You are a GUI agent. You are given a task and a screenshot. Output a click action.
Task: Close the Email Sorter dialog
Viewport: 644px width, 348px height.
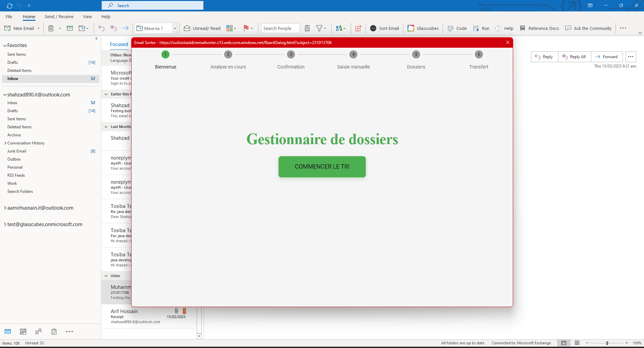[x=508, y=42]
